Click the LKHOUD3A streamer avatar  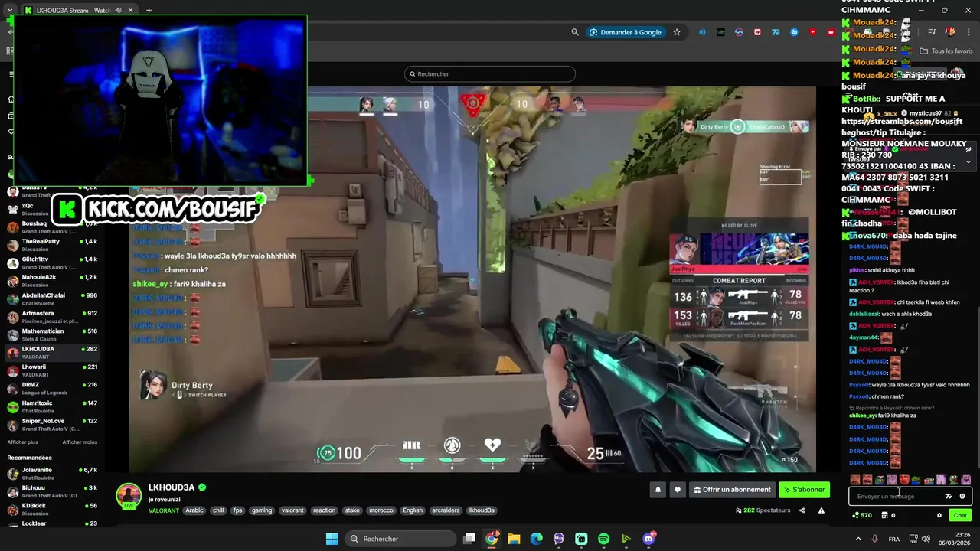(129, 495)
